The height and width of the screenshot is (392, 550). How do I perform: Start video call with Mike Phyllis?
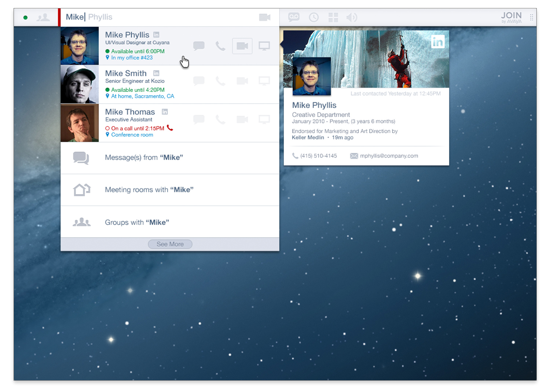click(242, 46)
